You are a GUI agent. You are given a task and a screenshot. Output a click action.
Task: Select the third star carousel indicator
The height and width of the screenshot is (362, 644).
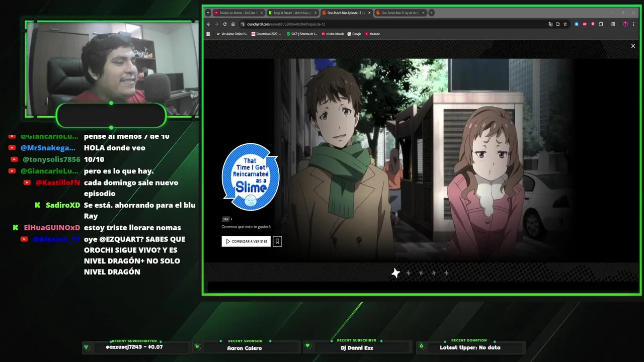coord(421,273)
